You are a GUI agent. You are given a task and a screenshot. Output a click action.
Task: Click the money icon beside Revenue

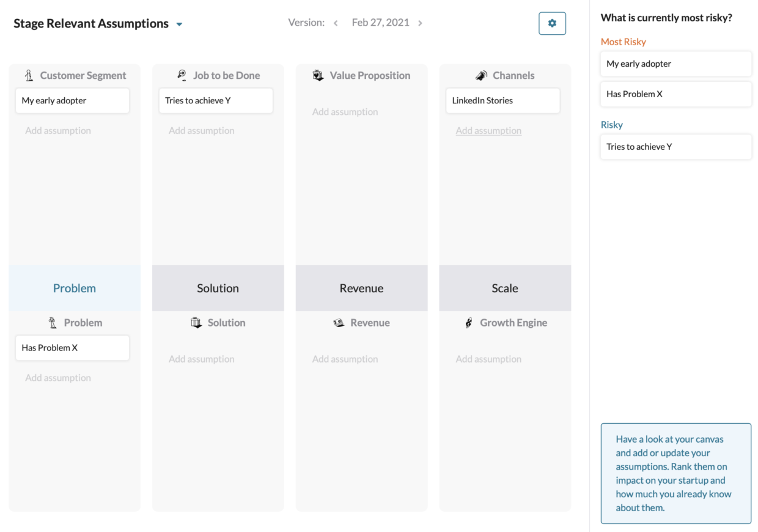[x=339, y=322]
